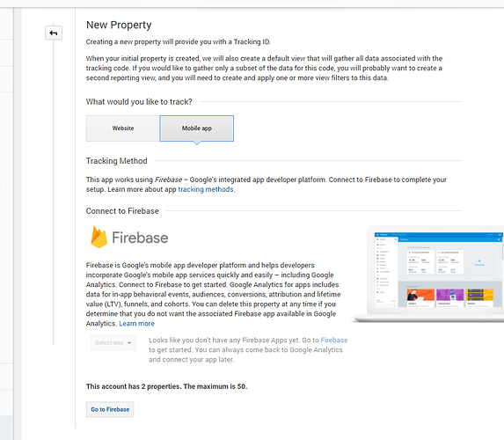Click the account properties limit notice
The height and width of the screenshot is (440, 504).
click(166, 386)
